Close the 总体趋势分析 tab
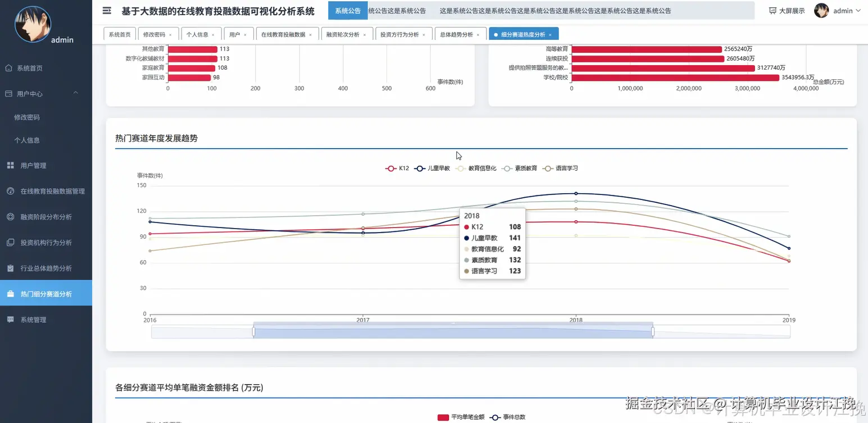 tap(478, 35)
